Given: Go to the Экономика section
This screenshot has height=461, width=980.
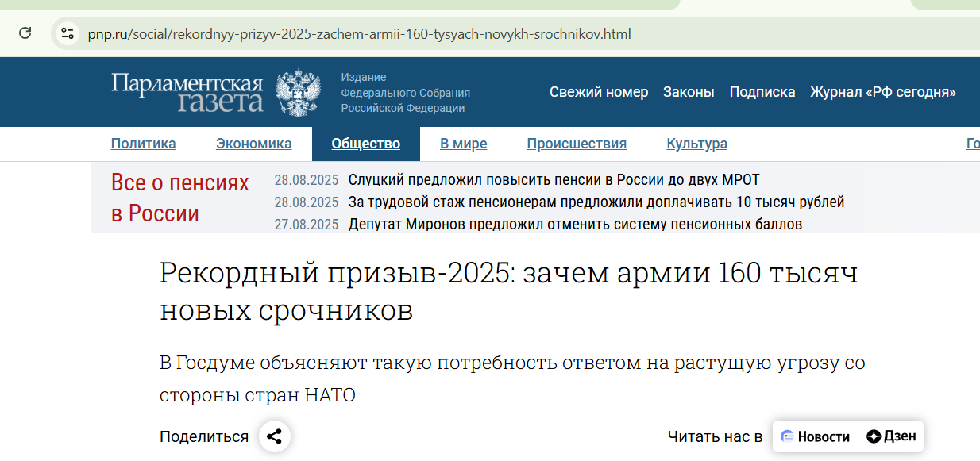Looking at the screenshot, I should pyautogui.click(x=254, y=144).
